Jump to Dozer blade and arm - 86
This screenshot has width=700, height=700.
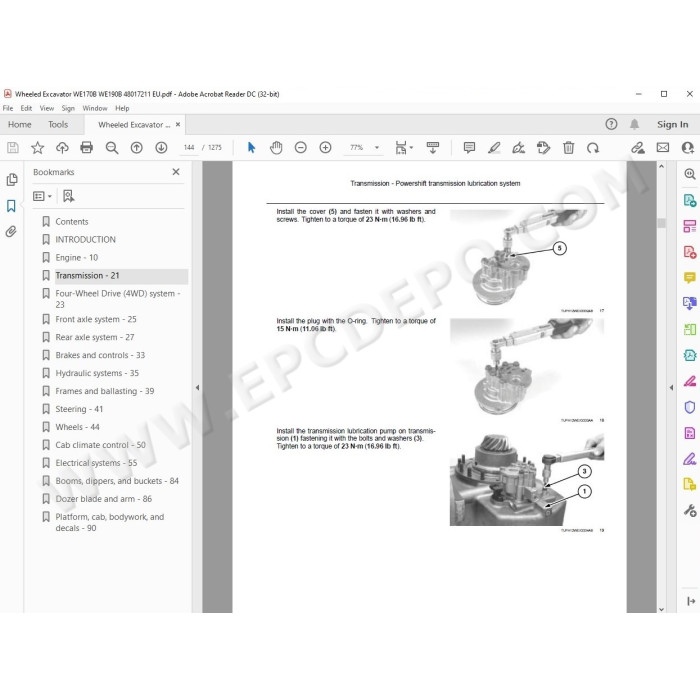point(104,499)
